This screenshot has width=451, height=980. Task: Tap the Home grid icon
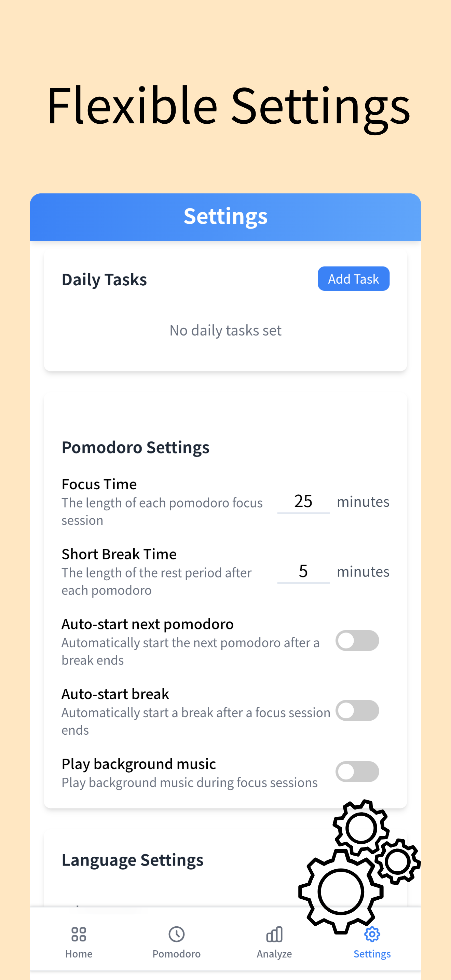coord(79,934)
